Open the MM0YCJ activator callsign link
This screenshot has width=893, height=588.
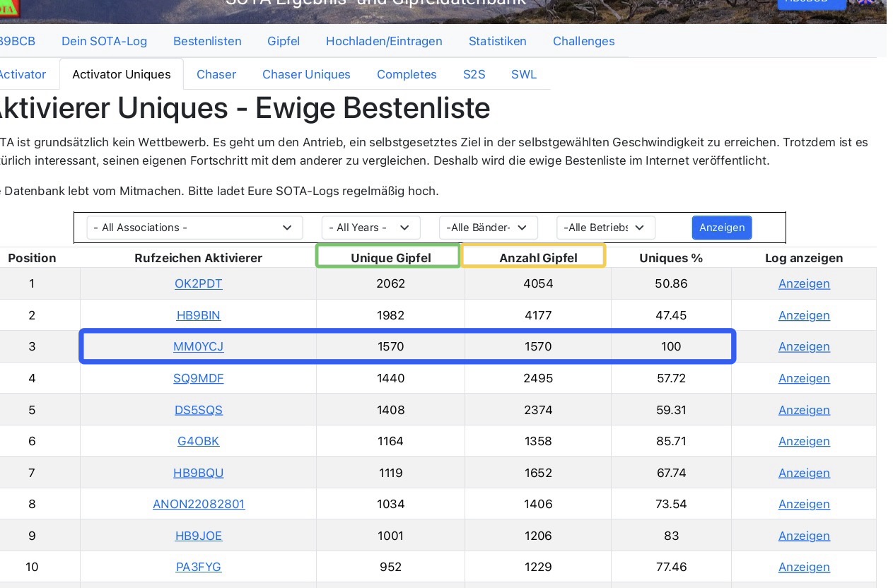[x=199, y=346]
